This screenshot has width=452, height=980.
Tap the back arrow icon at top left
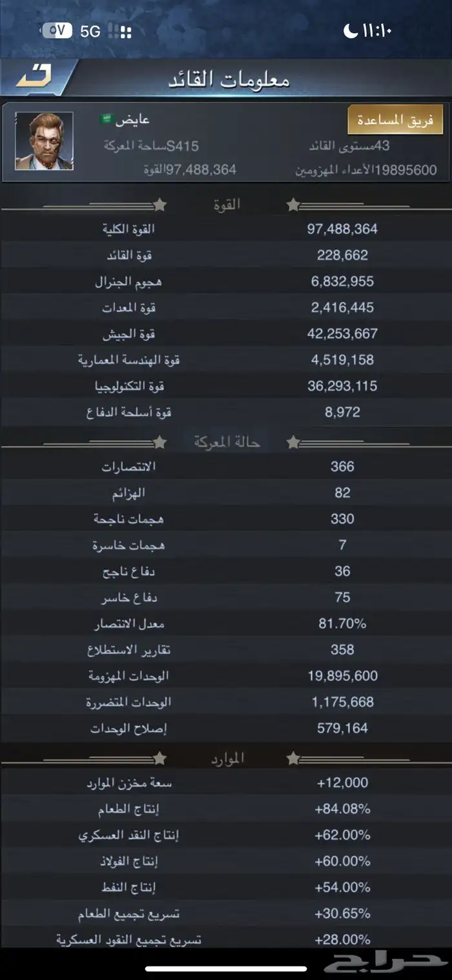click(32, 74)
